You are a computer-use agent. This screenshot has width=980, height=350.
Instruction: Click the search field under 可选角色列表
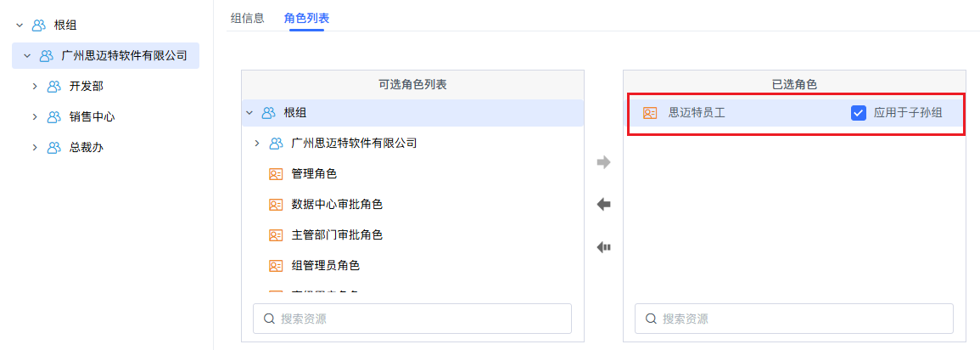[412, 319]
